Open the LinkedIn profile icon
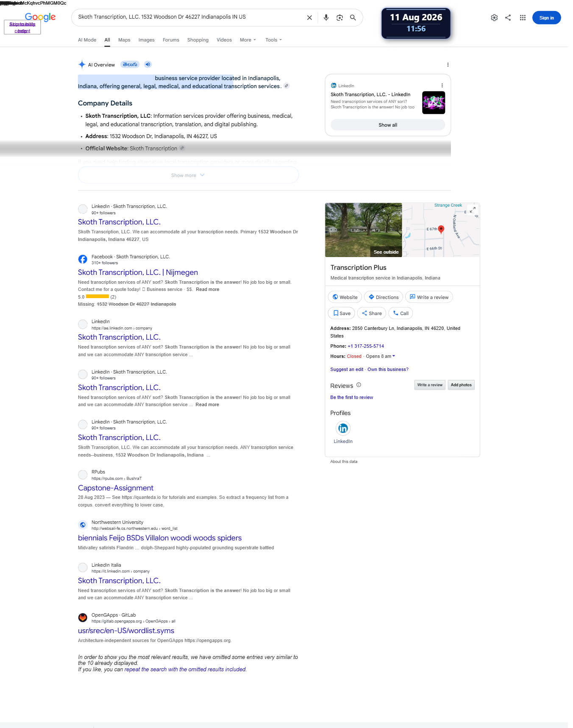573x728 pixels. pos(343,429)
